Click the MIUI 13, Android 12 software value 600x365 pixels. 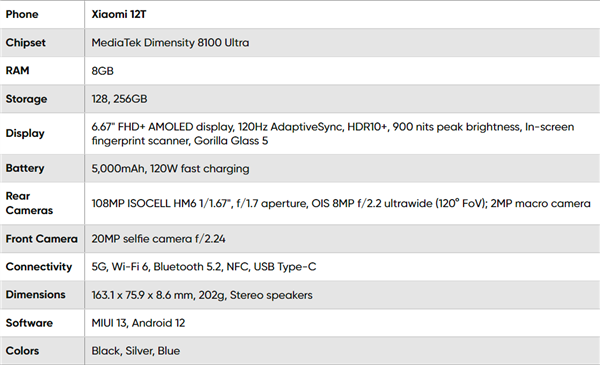(138, 323)
